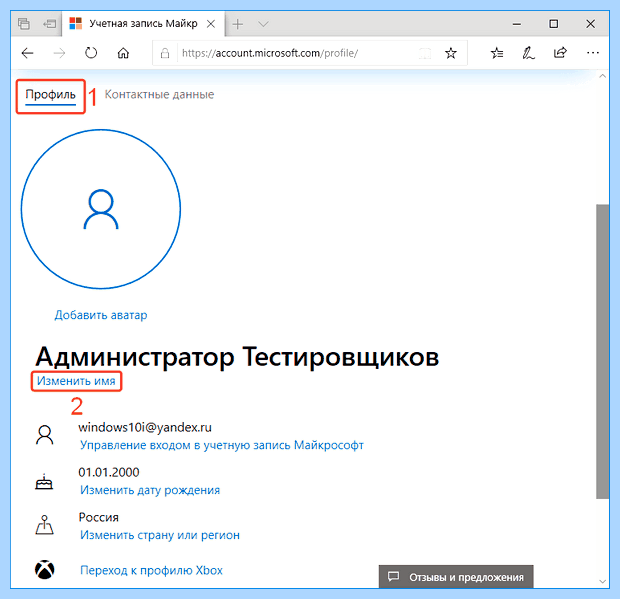Screen dimensions: 620x599
Task: Click Отзывы и предложения button
Action: 456,577
